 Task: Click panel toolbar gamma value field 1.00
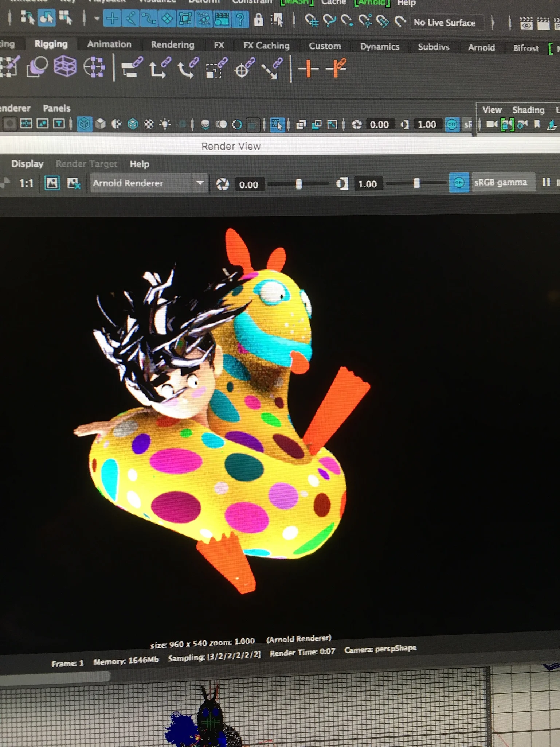click(x=427, y=125)
